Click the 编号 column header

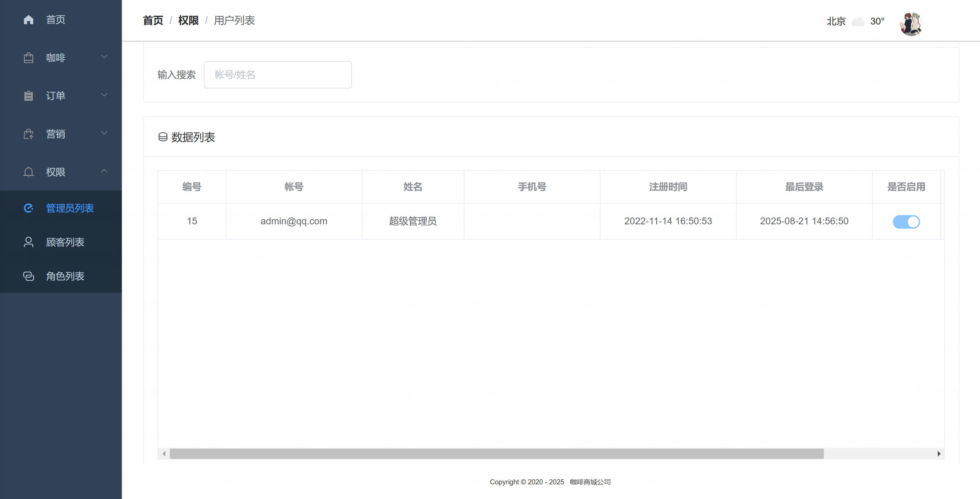pos(192,187)
